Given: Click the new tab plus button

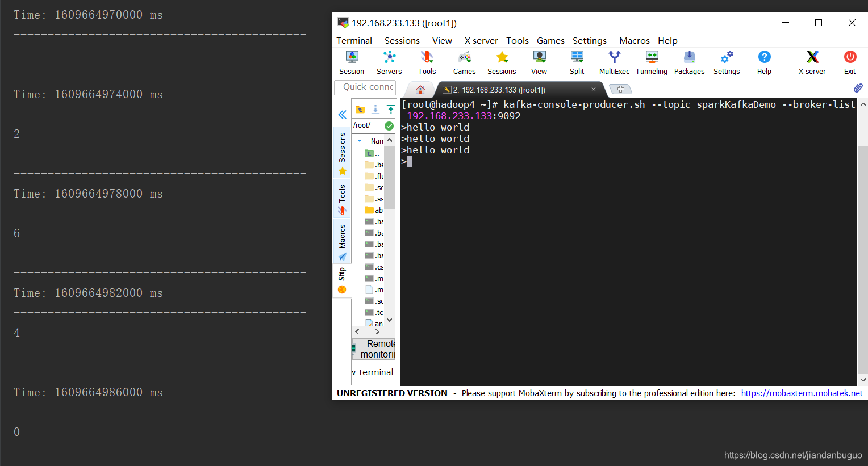Looking at the screenshot, I should click(620, 89).
